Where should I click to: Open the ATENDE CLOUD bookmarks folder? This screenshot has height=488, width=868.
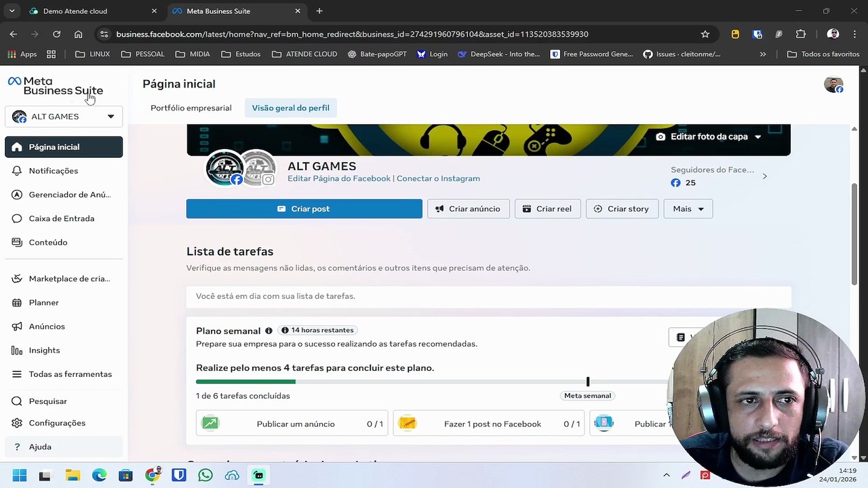click(304, 54)
